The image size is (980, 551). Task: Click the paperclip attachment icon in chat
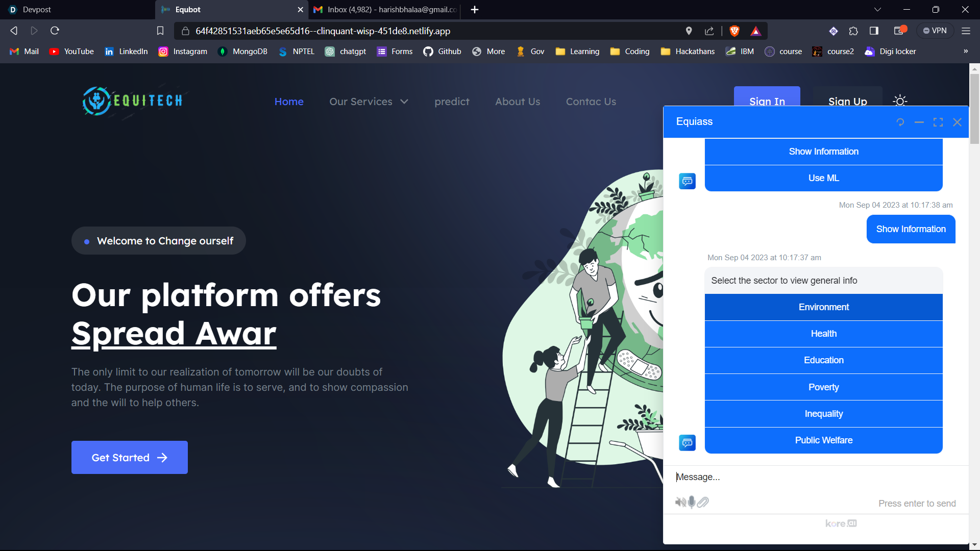click(703, 503)
